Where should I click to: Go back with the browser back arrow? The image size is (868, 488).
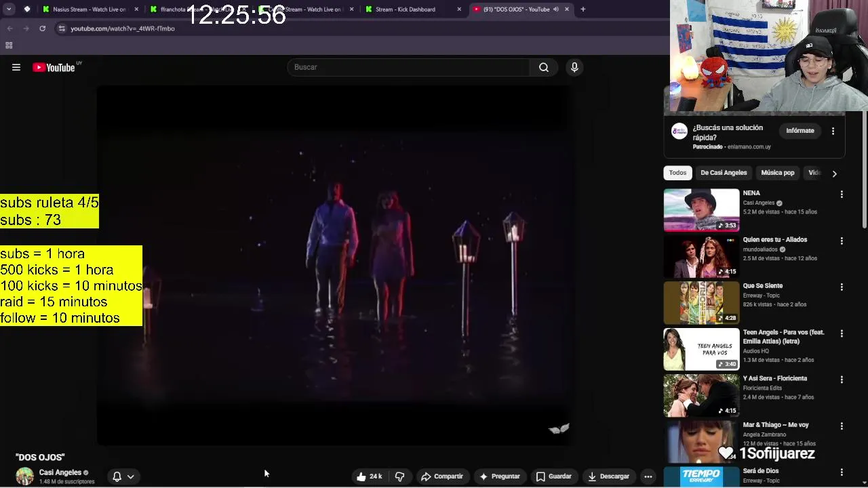[x=9, y=28]
